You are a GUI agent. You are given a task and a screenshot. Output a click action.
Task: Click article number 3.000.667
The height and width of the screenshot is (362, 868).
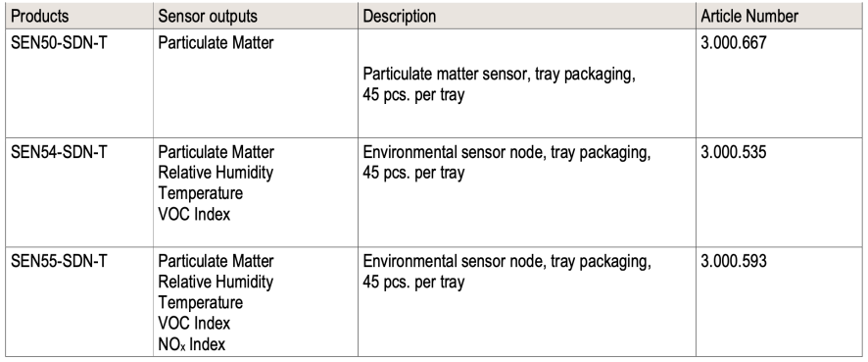(x=734, y=43)
